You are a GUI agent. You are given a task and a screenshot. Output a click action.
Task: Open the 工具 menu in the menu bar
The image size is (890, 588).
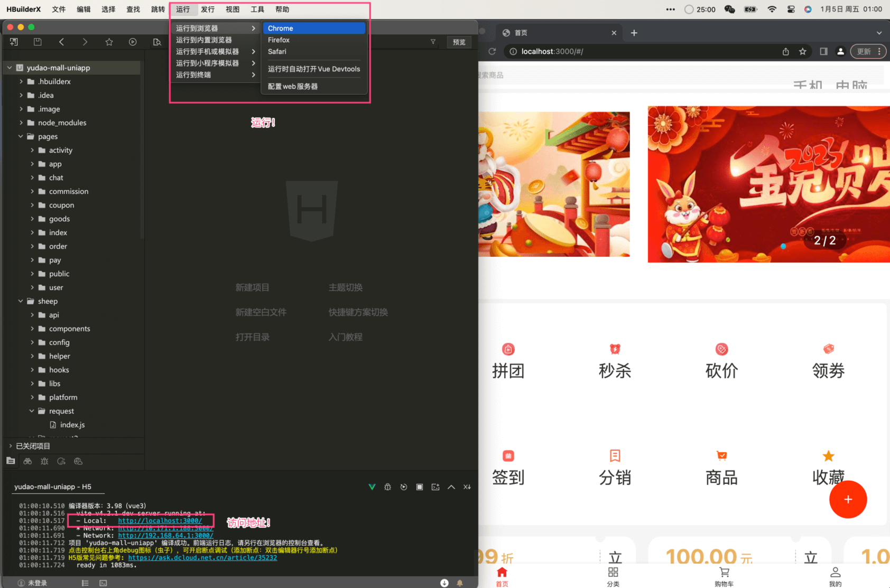257,9
